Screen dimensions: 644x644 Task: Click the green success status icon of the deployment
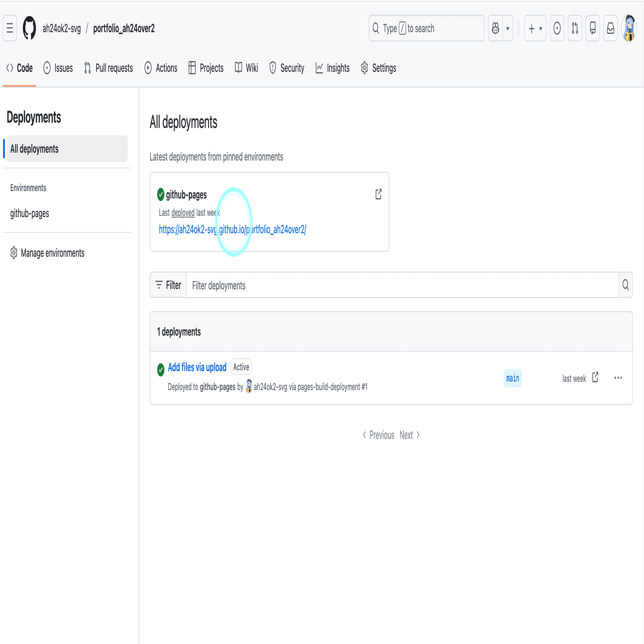[x=161, y=369]
